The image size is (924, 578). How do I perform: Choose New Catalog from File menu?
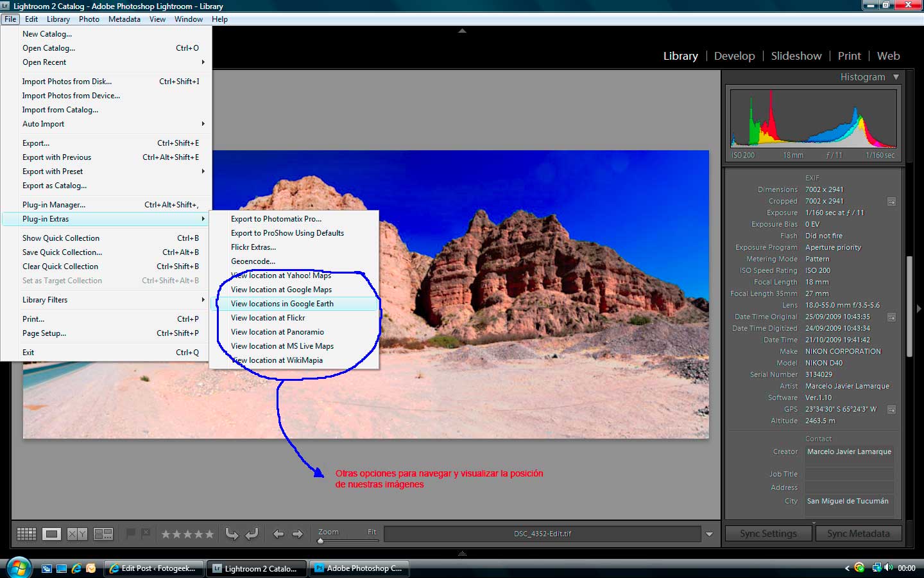pos(107,34)
